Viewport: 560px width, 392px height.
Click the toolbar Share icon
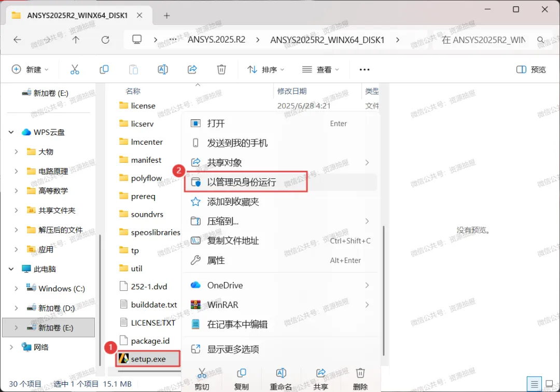pos(192,69)
